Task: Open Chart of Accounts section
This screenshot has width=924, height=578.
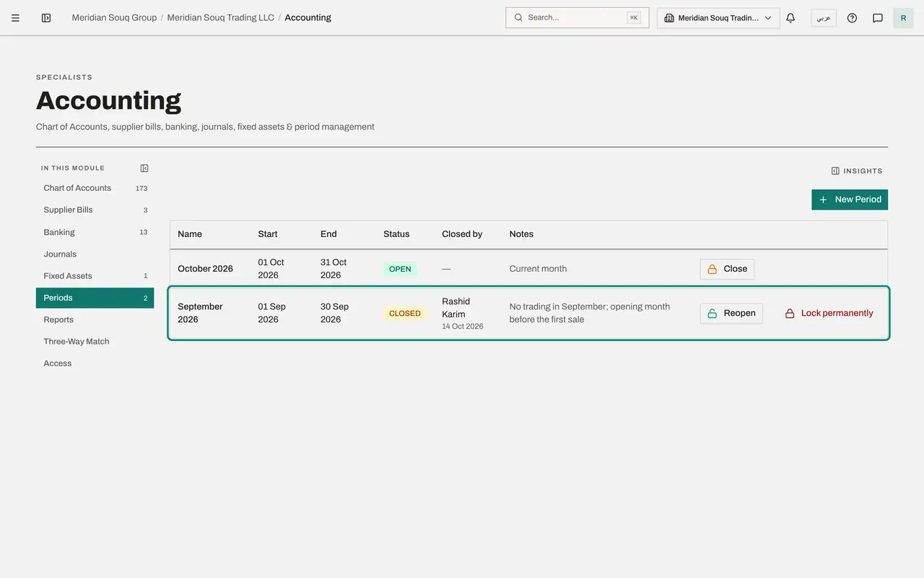Action: point(95,188)
